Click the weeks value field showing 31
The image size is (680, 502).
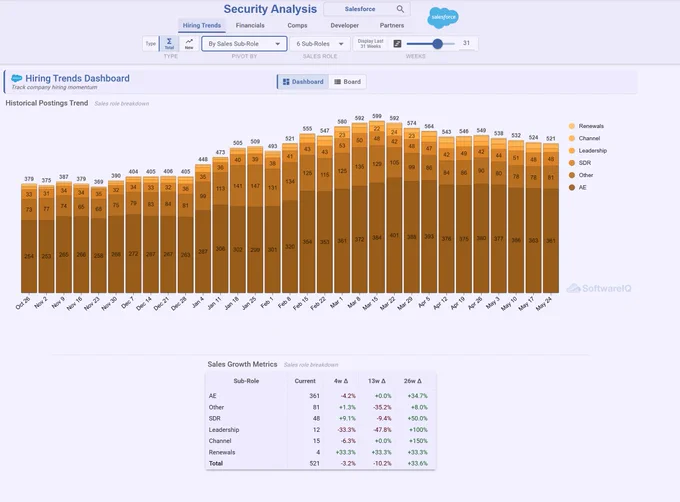click(466, 43)
